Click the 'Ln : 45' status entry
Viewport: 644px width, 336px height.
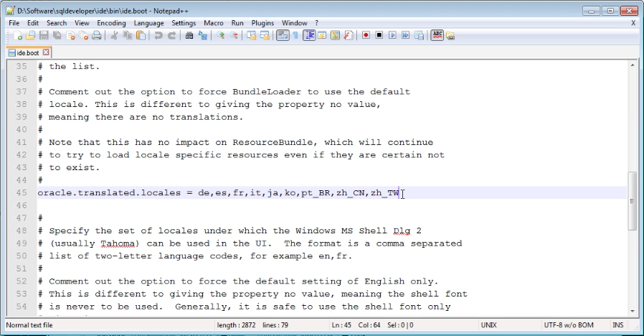click(x=341, y=325)
